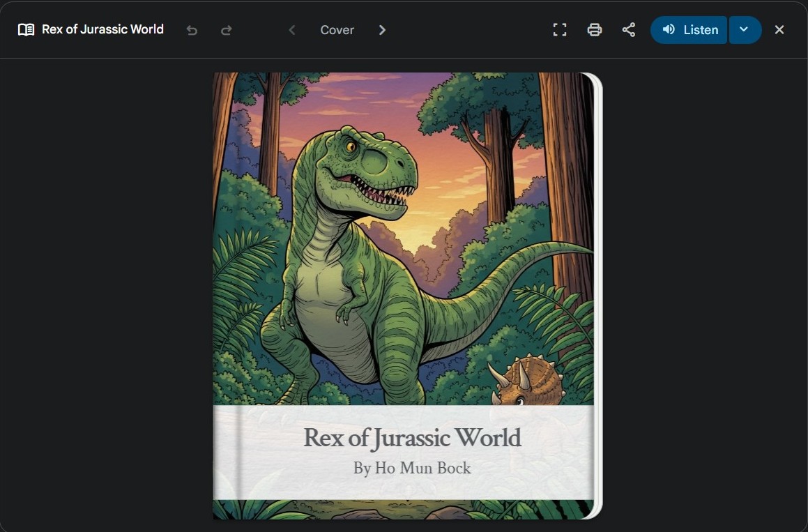Click the open book storybook icon
The width and height of the screenshot is (808, 532).
[26, 30]
